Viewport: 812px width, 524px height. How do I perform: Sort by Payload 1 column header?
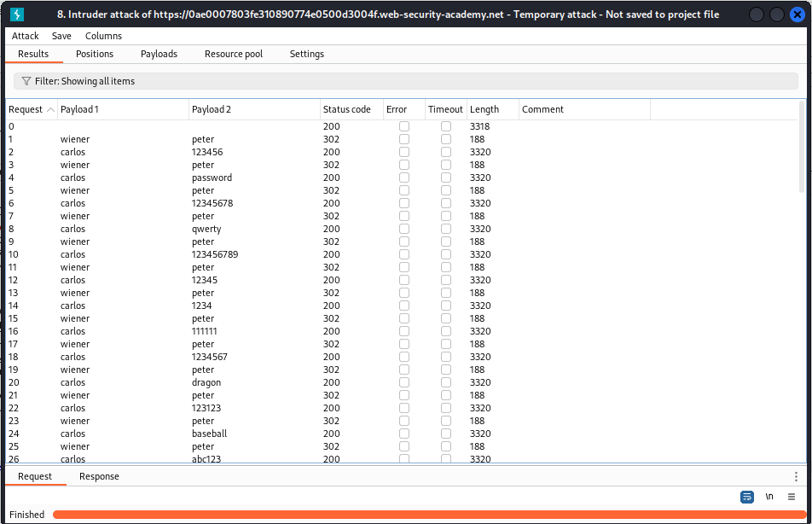click(x=123, y=109)
